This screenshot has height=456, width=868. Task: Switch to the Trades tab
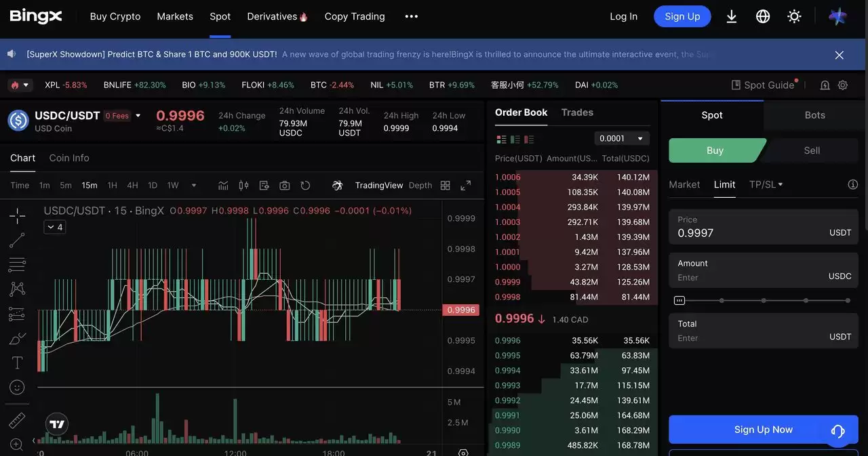click(x=576, y=112)
